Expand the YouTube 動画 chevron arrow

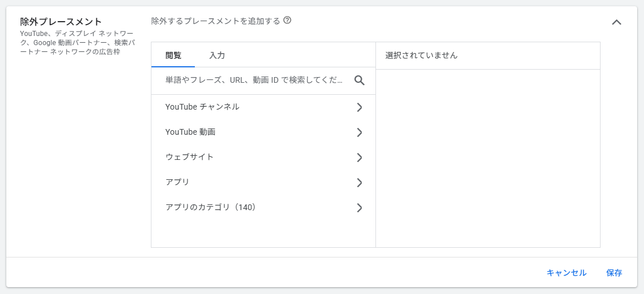359,132
